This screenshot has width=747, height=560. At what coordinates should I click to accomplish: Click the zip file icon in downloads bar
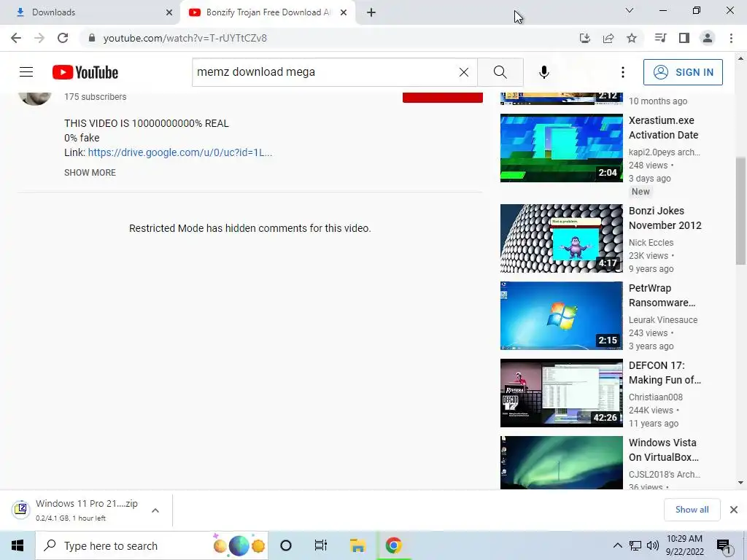pyautogui.click(x=20, y=509)
